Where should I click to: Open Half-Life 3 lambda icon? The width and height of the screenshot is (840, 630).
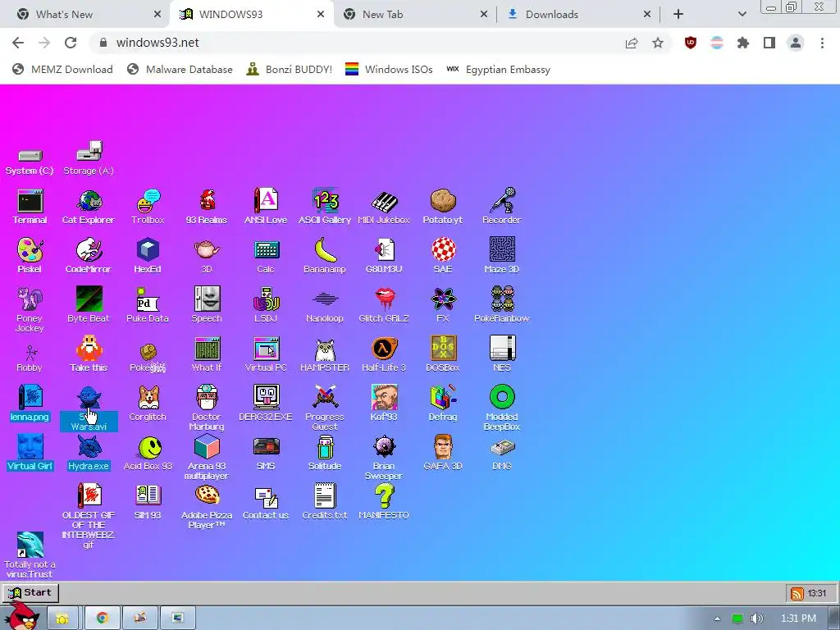point(384,354)
